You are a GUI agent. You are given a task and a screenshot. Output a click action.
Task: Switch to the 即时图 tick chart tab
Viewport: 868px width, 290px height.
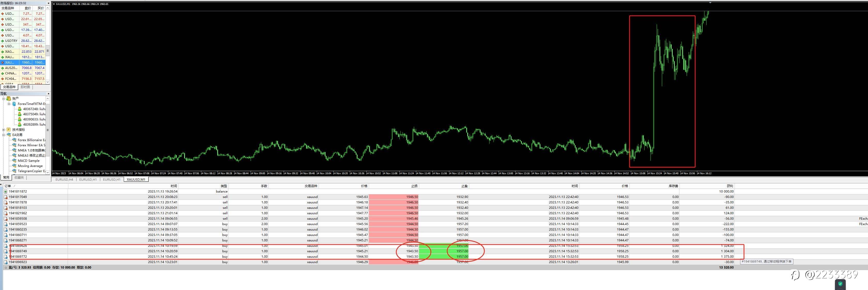click(x=25, y=87)
